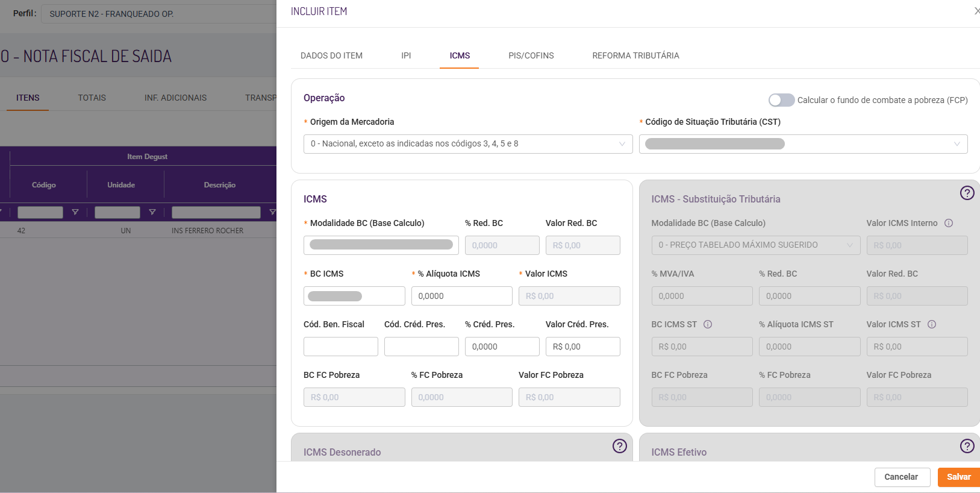
Task: Open the Código de Situação Tributária dropdown
Action: tap(803, 144)
